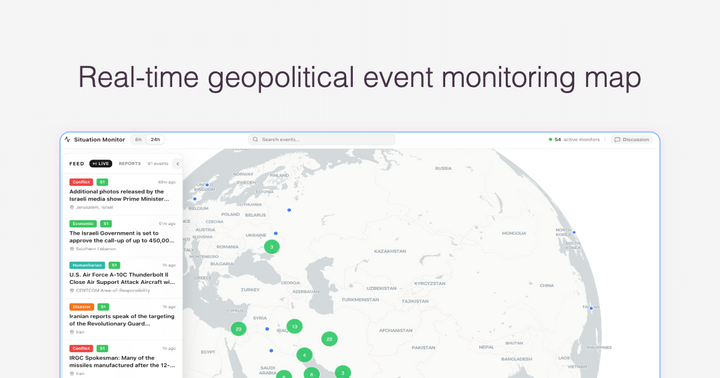Collapse the feed panel with the chevron

pyautogui.click(x=178, y=164)
